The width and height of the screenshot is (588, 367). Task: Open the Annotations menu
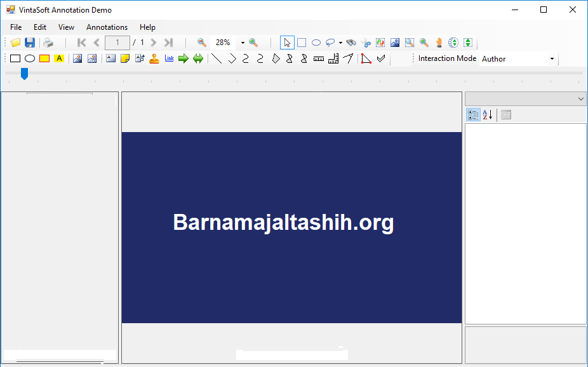click(x=107, y=27)
